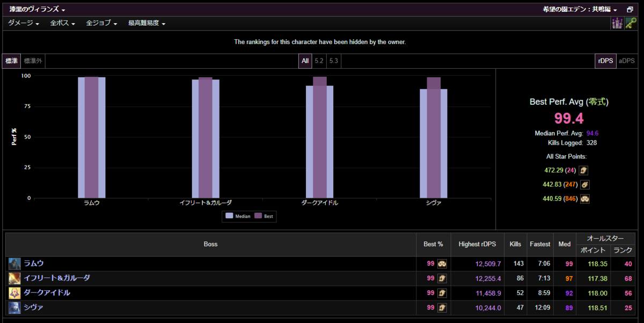Switch to the 標準 partition toggle

(11, 61)
